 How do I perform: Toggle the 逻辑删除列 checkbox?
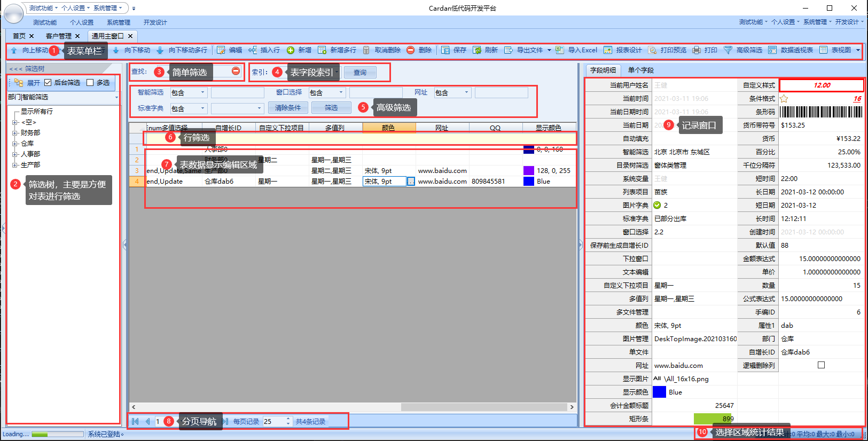[x=821, y=365]
